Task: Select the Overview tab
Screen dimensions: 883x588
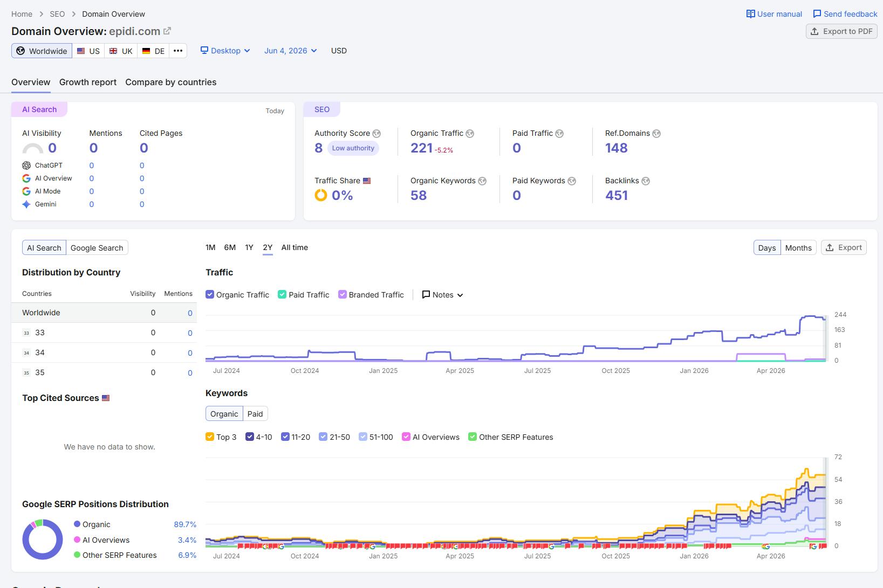Action: point(31,82)
